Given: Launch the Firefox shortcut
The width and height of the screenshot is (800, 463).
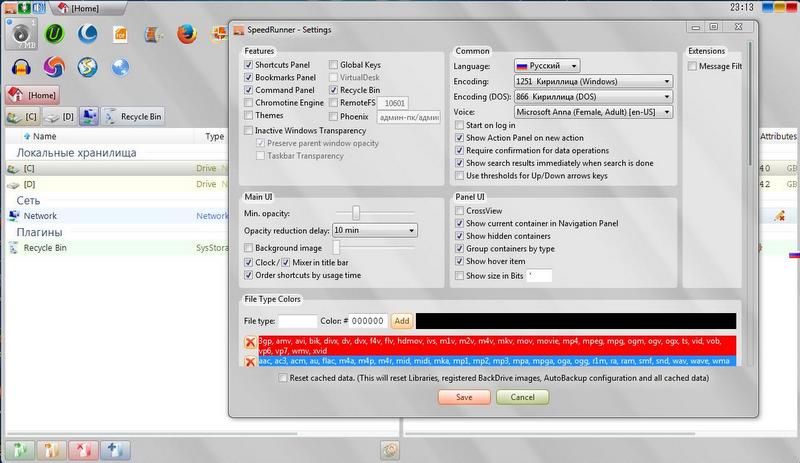Looking at the screenshot, I should point(187,34).
